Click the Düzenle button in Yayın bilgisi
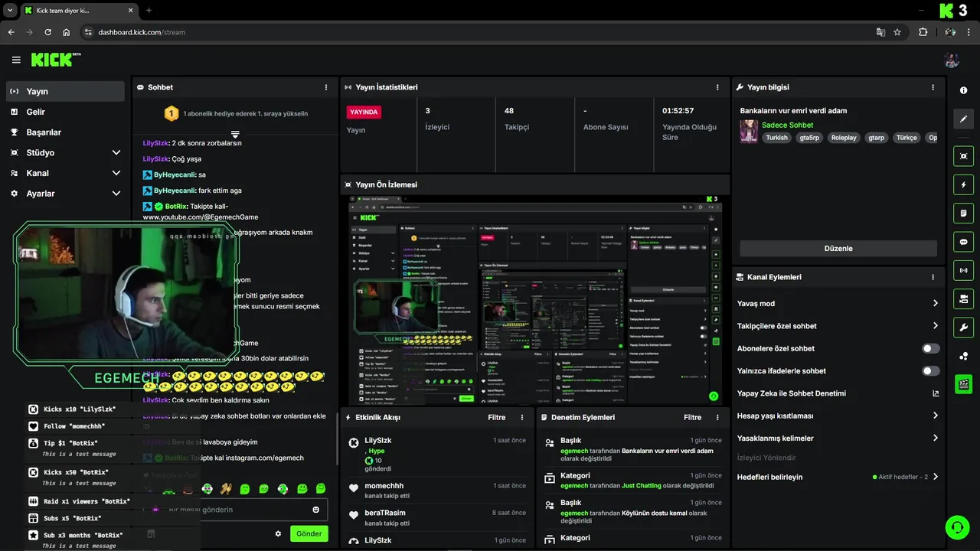The image size is (980, 551). pos(838,249)
